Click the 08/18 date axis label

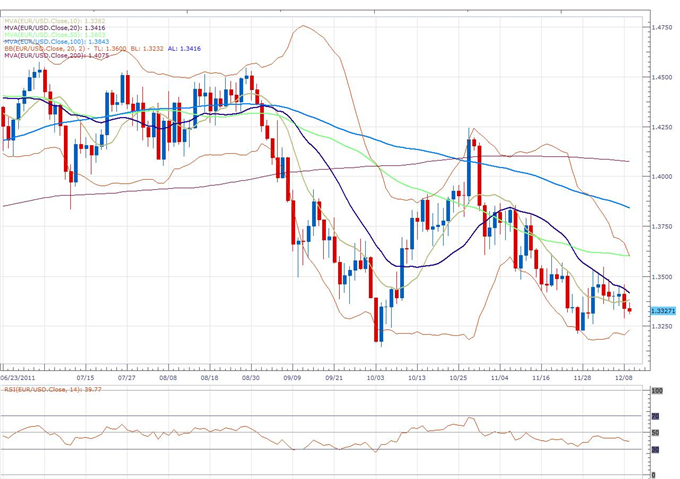click(209, 378)
